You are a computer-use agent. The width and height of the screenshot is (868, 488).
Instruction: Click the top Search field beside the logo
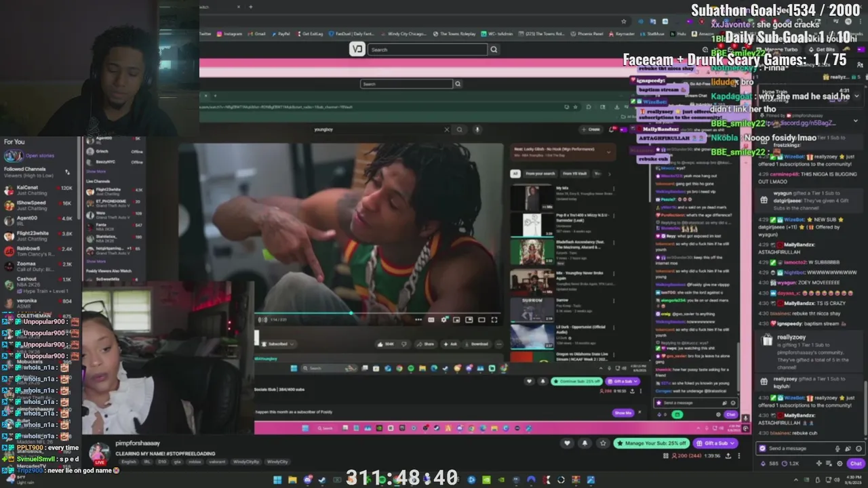(x=427, y=49)
